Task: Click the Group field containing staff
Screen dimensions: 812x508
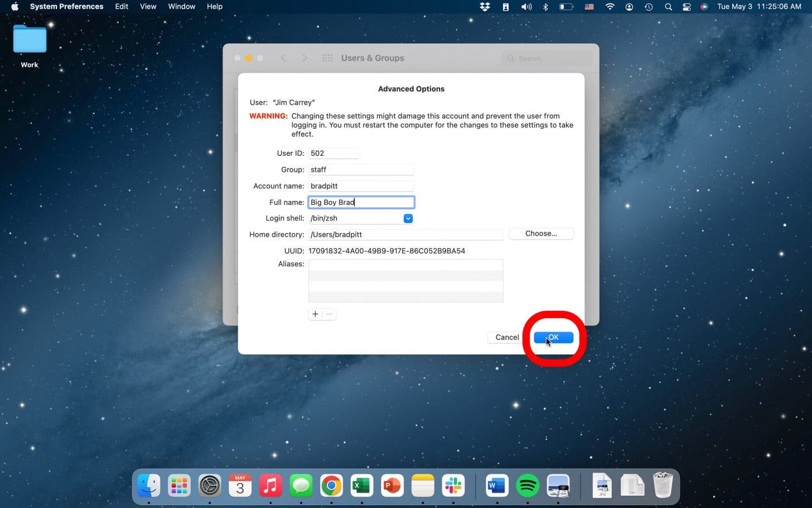Action: click(361, 170)
